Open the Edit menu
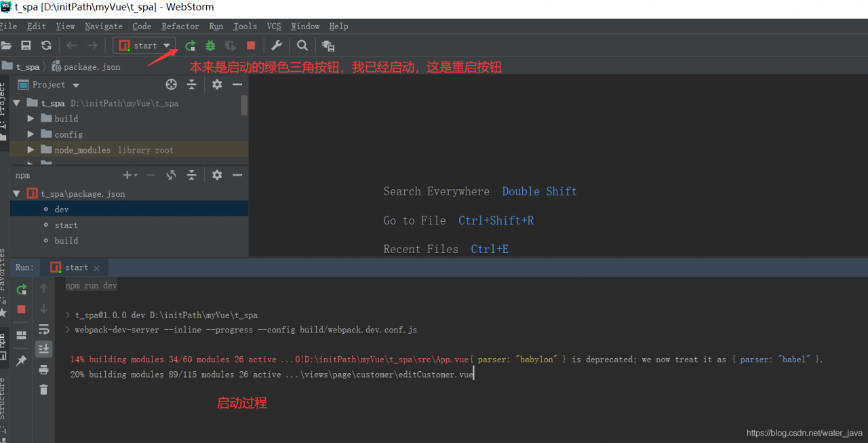Image resolution: width=868 pixels, height=443 pixels. pyautogui.click(x=37, y=26)
